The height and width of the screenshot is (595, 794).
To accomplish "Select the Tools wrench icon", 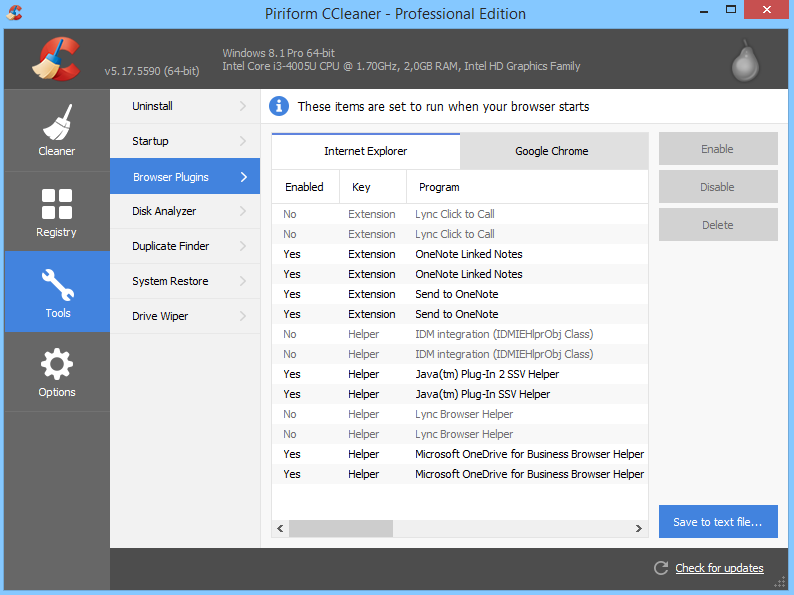I will pyautogui.click(x=57, y=284).
